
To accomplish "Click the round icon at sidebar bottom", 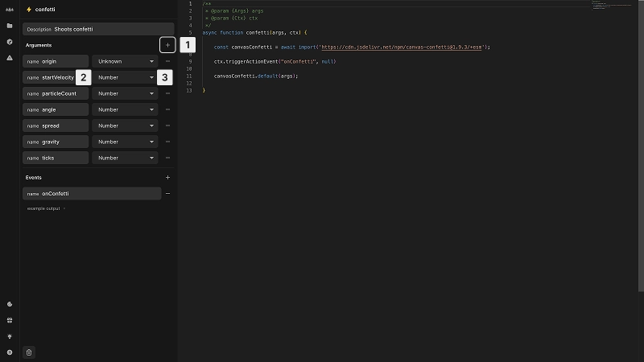I will point(10,352).
